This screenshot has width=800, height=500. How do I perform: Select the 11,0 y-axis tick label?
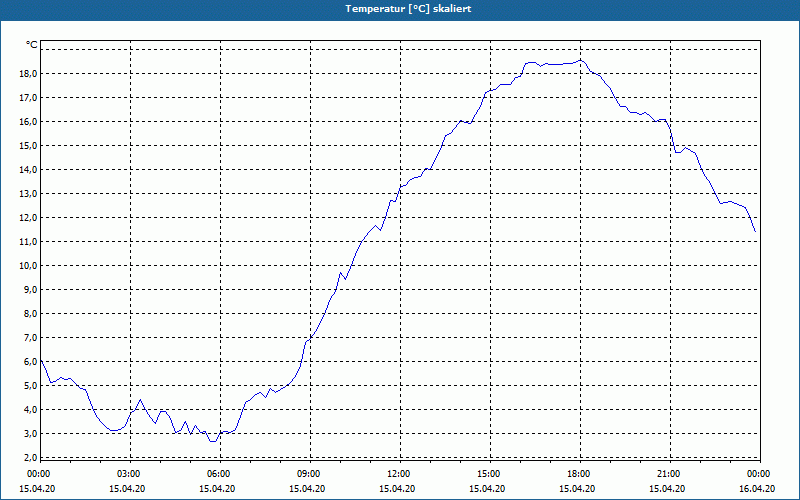point(29,241)
